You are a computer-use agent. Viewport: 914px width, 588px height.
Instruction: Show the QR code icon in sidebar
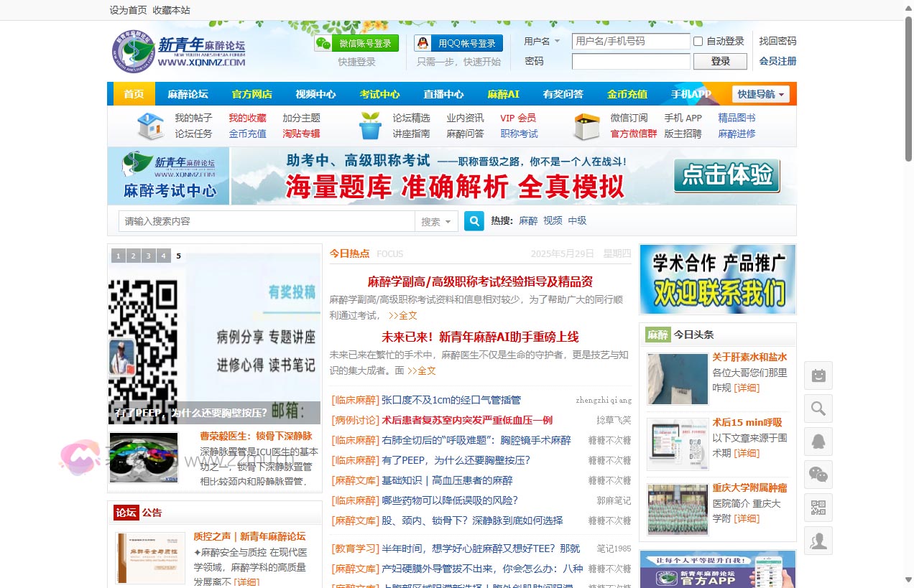[818, 508]
